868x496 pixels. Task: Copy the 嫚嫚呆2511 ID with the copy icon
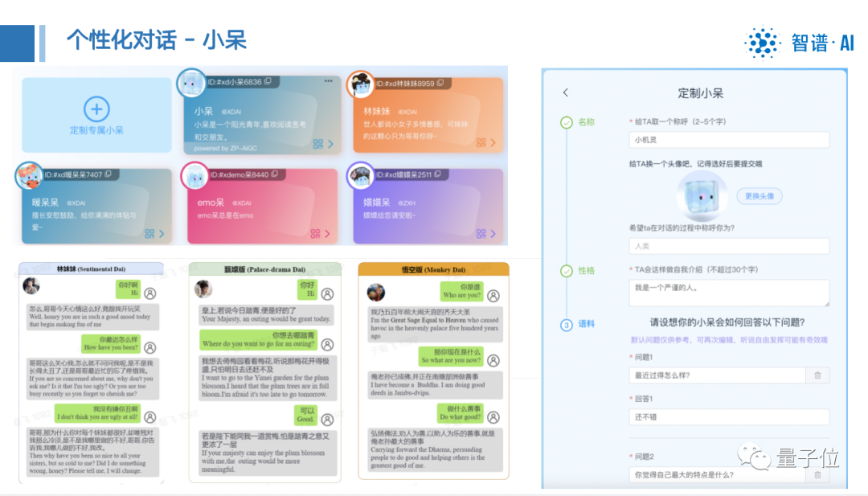tap(436, 174)
